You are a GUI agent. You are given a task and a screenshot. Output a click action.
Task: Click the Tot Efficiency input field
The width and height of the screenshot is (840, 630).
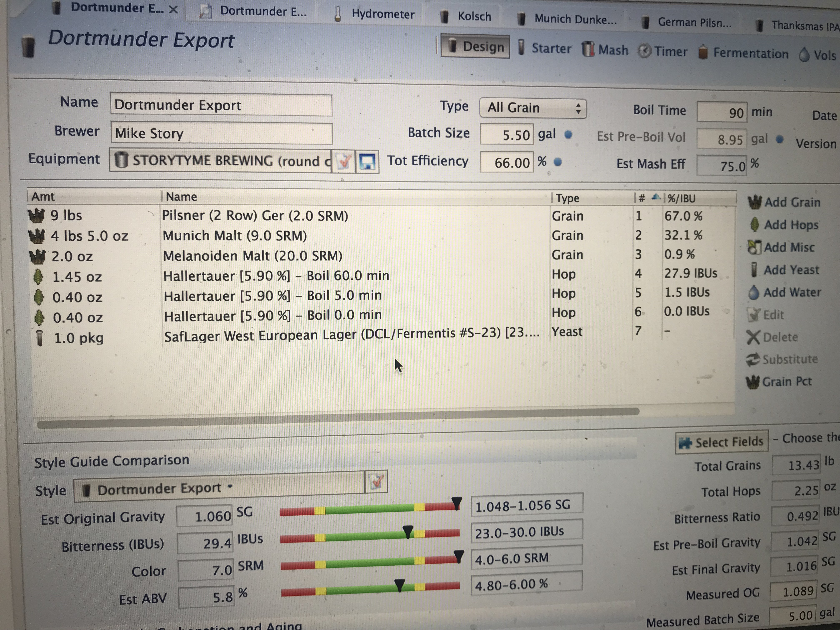point(507,162)
